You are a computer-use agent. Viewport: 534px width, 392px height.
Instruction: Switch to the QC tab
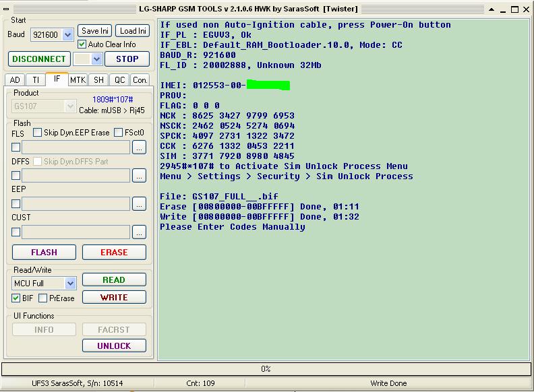pyautogui.click(x=119, y=80)
